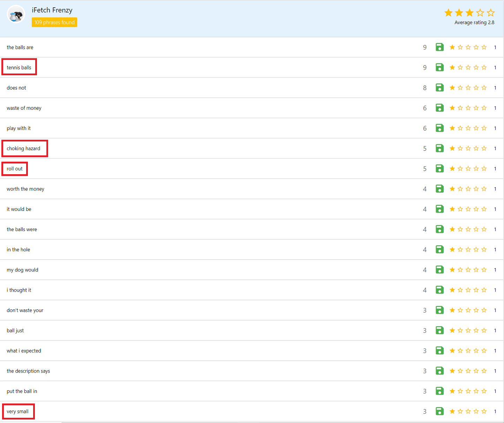Click the 'does not' phrase text
The width and height of the screenshot is (504, 423).
coord(16,88)
